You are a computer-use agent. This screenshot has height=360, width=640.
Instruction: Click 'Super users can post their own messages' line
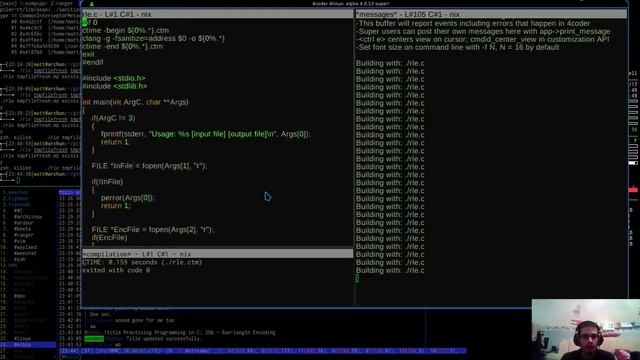(483, 31)
